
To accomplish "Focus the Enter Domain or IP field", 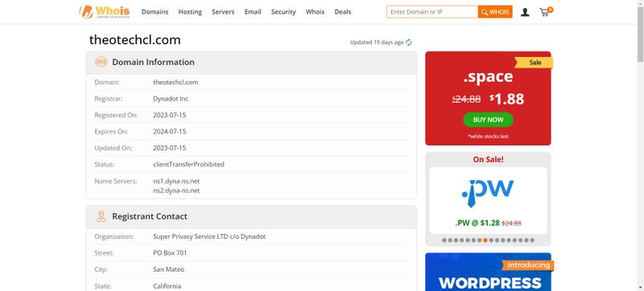I will (x=432, y=12).
